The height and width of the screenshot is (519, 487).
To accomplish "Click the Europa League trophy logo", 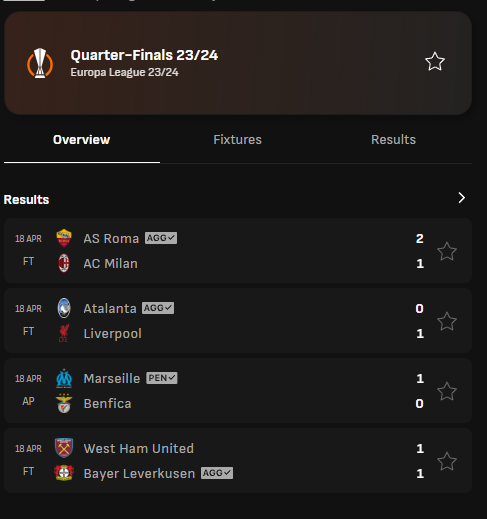I will tap(40, 63).
